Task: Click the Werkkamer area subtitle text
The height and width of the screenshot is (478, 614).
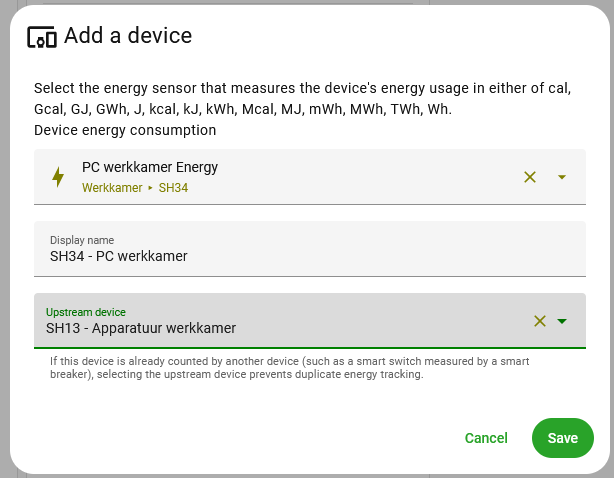Action: 111,187
